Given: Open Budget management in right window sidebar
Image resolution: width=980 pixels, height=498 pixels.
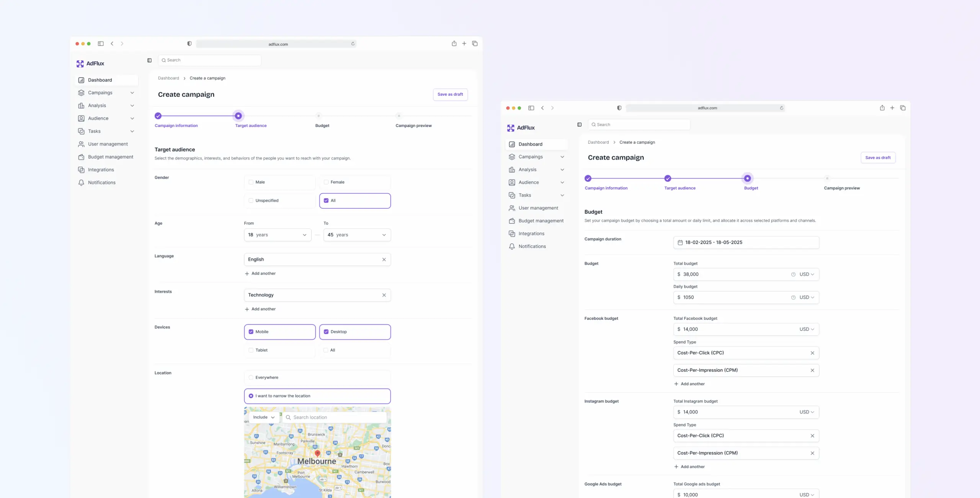Looking at the screenshot, I should 541,221.
